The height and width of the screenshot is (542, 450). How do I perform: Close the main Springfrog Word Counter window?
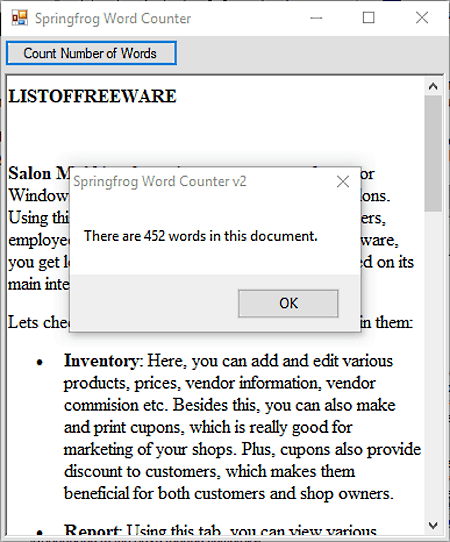pyautogui.click(x=422, y=18)
